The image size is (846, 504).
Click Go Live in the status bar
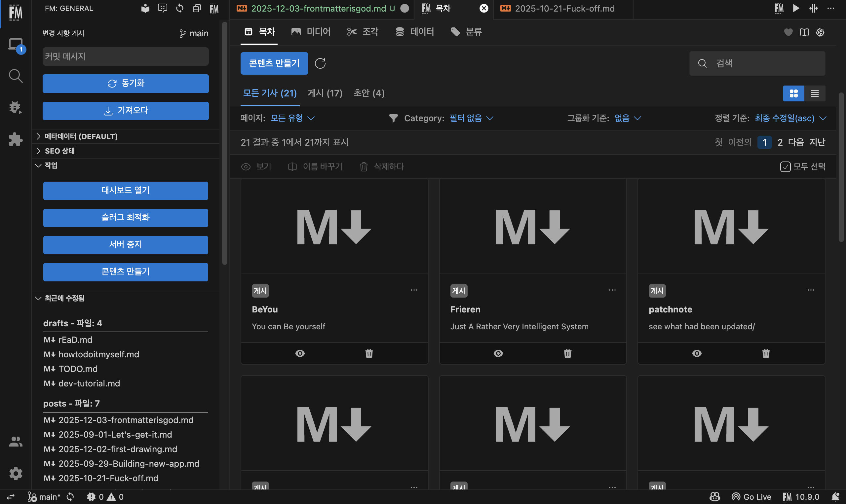click(751, 497)
